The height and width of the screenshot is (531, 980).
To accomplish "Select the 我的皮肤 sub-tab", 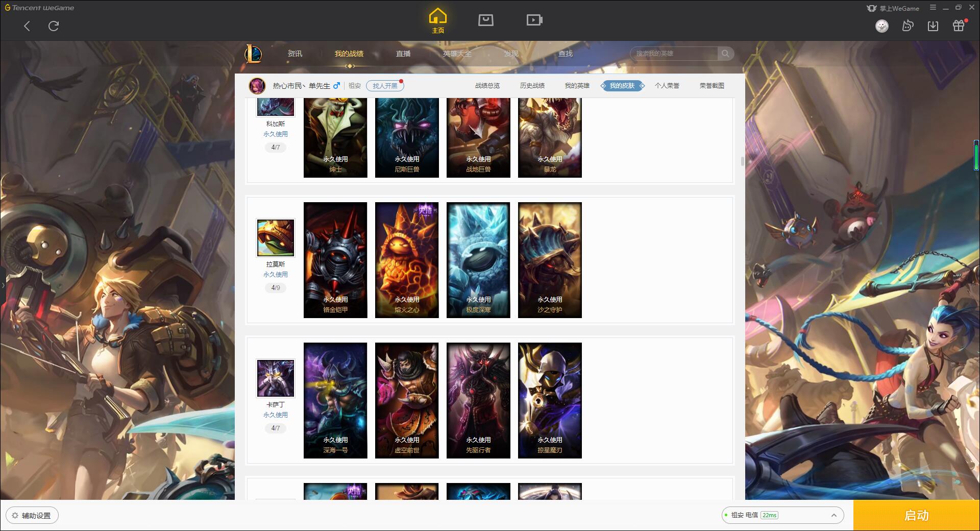I will click(x=622, y=86).
